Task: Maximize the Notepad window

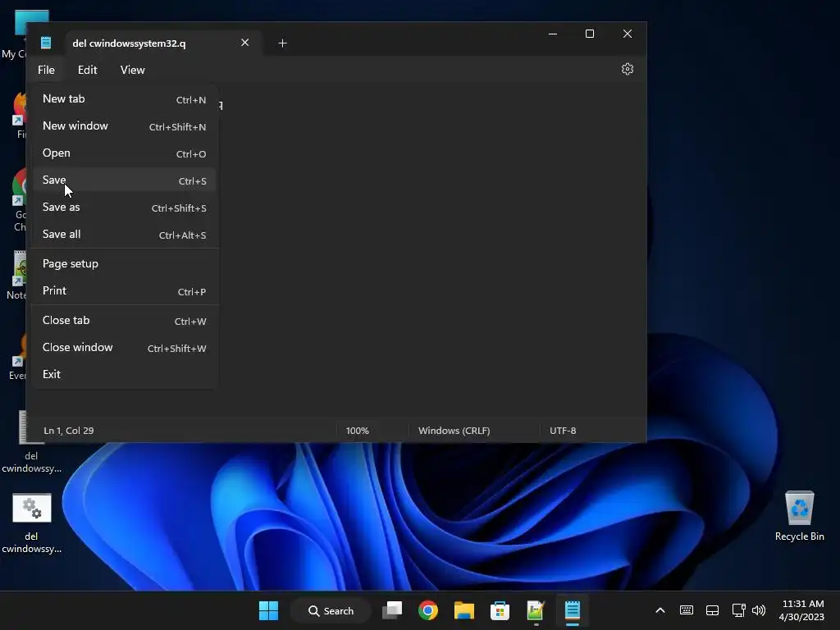Action: pos(590,34)
